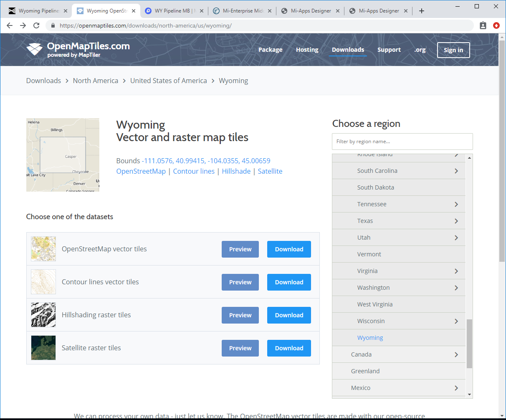Image resolution: width=506 pixels, height=420 pixels.
Task: Open the clipboard extension icon in the toolbar
Action: (x=483, y=25)
